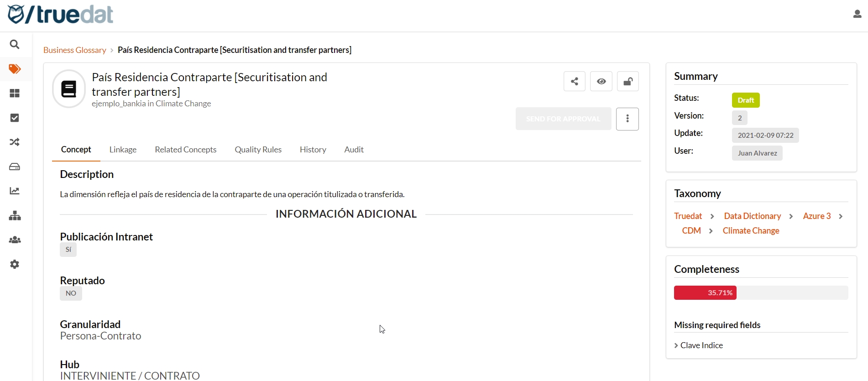Switch to the Quality Rules tab
Image resolution: width=868 pixels, height=381 pixels.
click(258, 150)
